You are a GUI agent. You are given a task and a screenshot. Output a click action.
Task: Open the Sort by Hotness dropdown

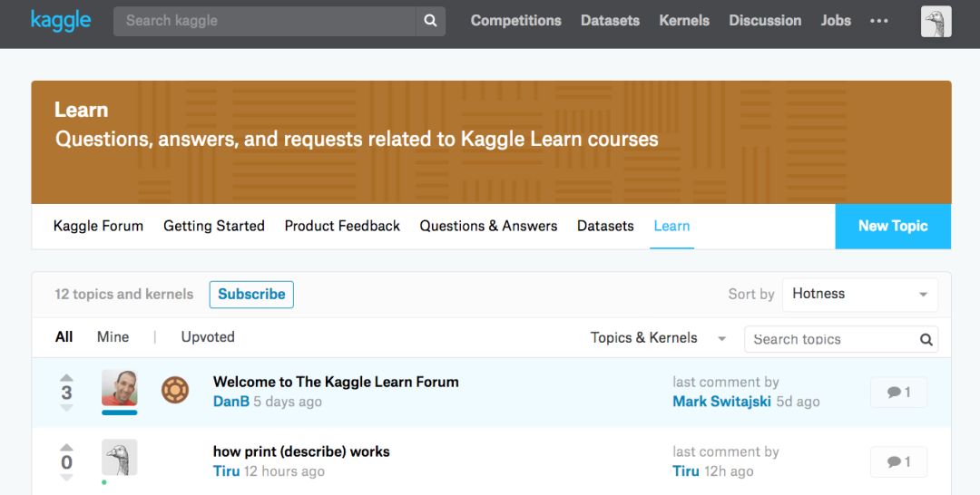859,295
